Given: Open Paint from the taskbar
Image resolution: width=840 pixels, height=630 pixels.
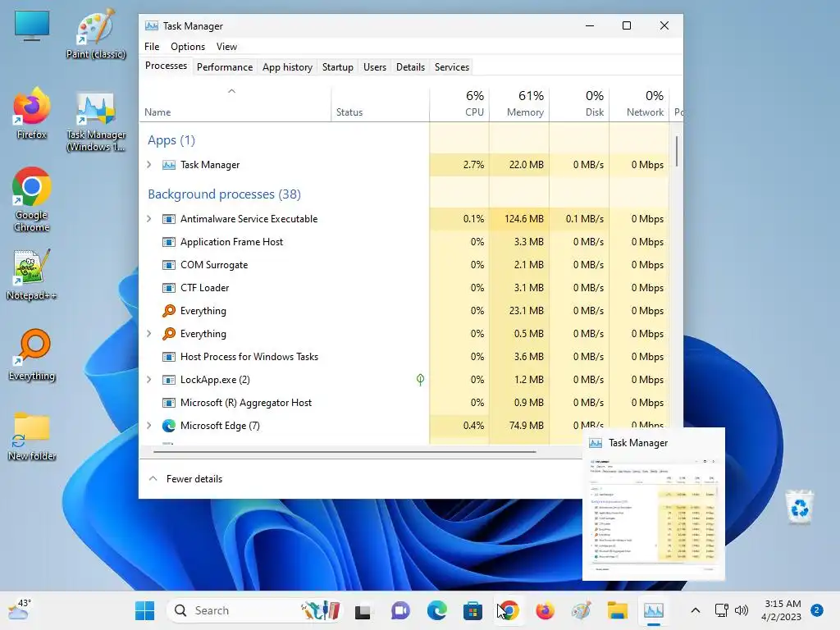Looking at the screenshot, I should (x=582, y=610).
